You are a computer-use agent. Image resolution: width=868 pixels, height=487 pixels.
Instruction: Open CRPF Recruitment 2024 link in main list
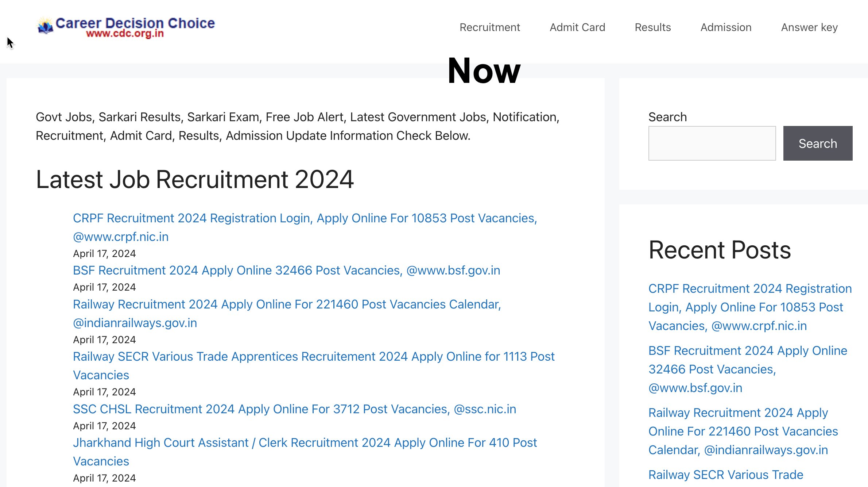305,227
